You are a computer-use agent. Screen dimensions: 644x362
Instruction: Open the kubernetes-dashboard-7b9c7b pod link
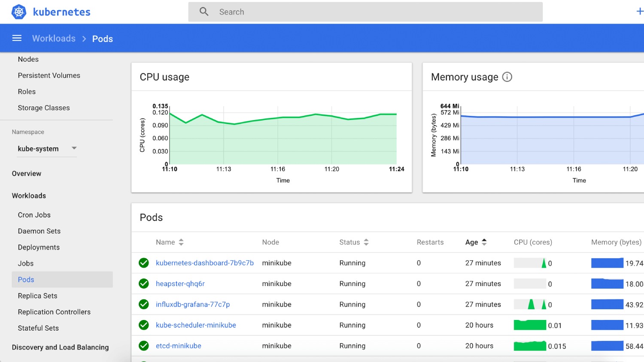pos(205,263)
